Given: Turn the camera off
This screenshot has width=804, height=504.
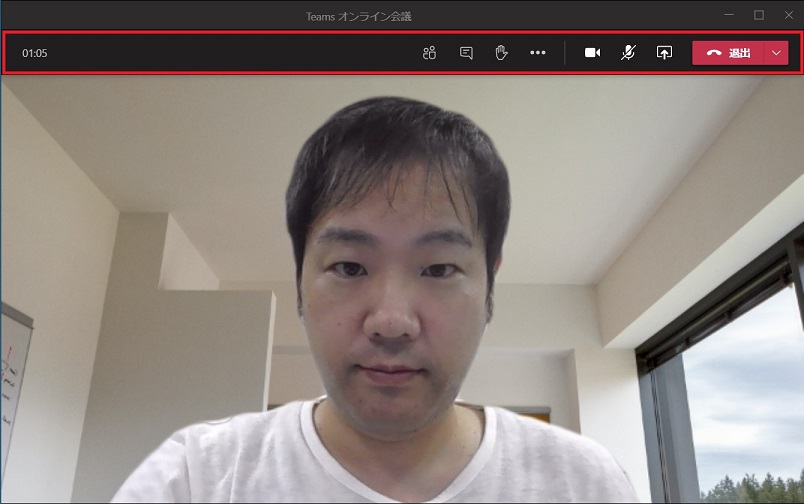Looking at the screenshot, I should tap(592, 53).
